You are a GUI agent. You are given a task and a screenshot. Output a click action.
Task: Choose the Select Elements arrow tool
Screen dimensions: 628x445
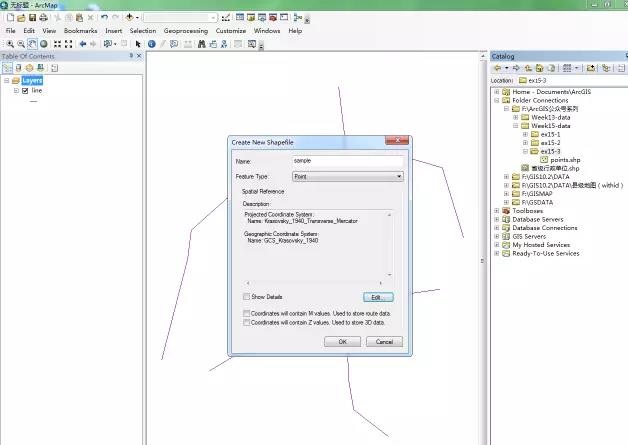click(x=138, y=44)
